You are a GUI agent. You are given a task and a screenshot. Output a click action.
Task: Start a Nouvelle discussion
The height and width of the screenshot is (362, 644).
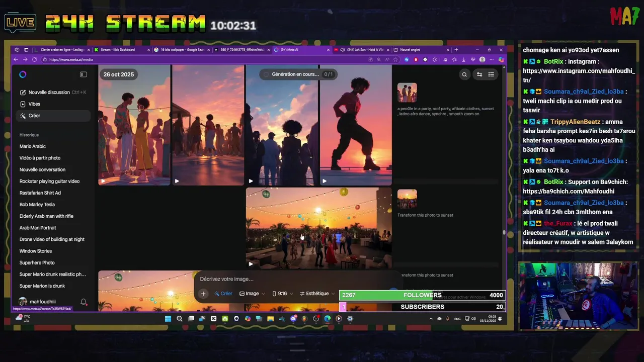[53, 93]
